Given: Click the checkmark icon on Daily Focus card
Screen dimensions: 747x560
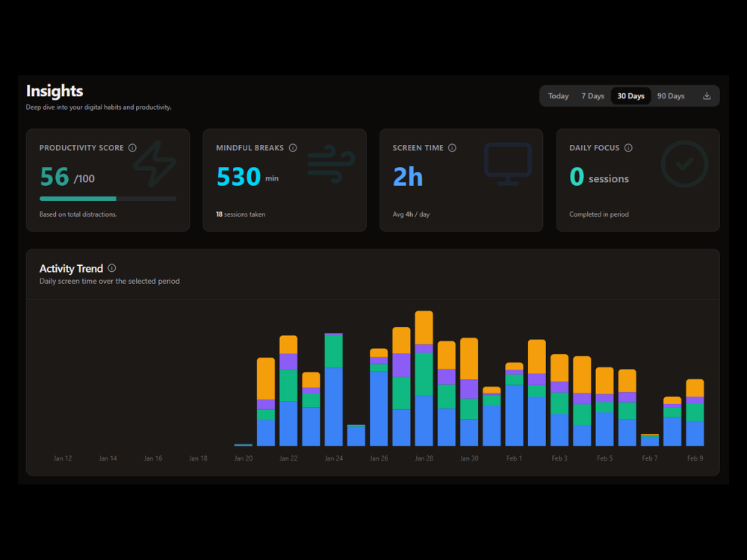Looking at the screenshot, I should pos(684,164).
